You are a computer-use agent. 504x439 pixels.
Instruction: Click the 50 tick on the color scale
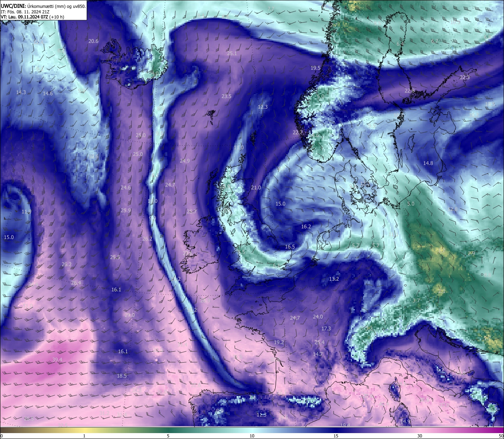pyautogui.click(x=501, y=435)
